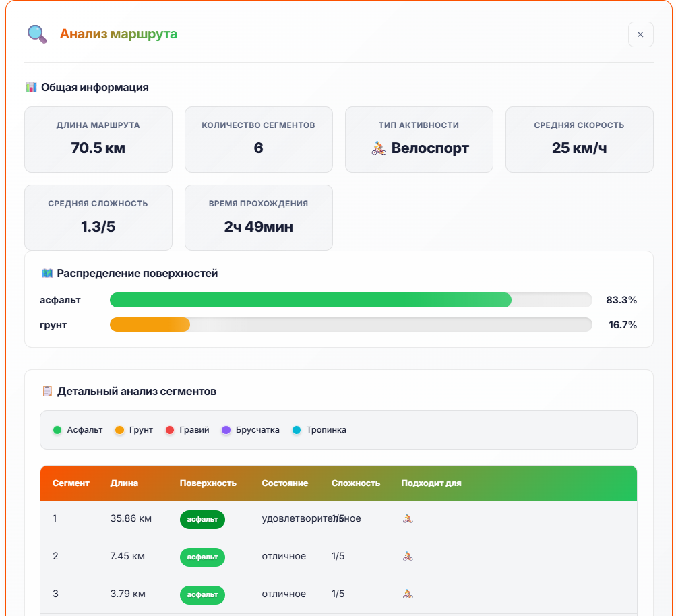Click the cyclist icon in segment 2 row
This screenshot has width=676, height=616.
(x=407, y=557)
